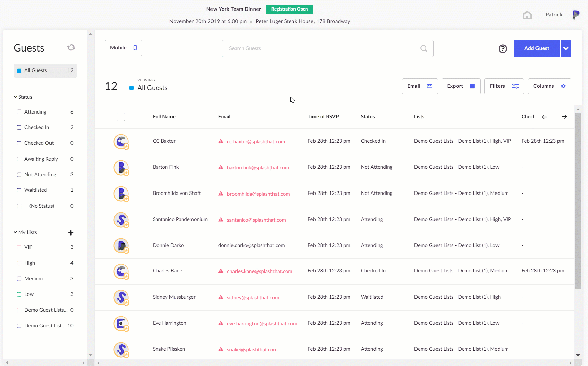Click warning icon beside broomhilda email
588x366 pixels.
point(221,194)
